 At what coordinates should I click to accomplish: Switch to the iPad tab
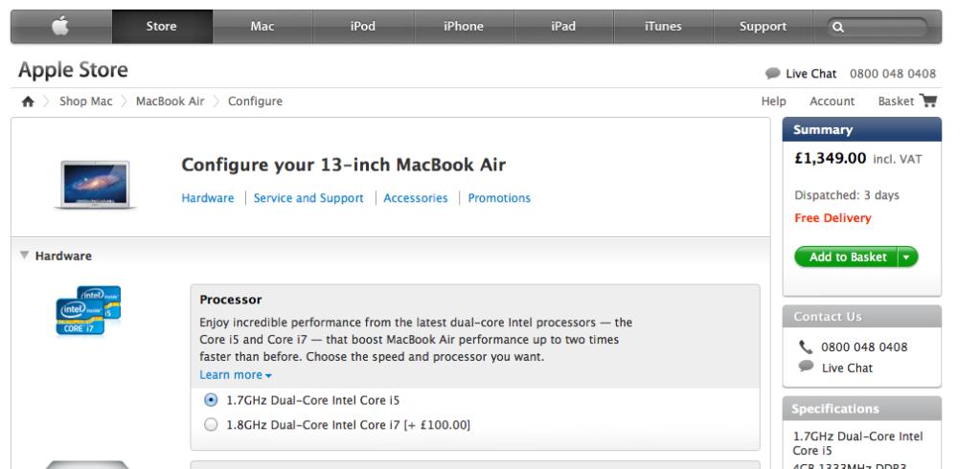coord(563,26)
